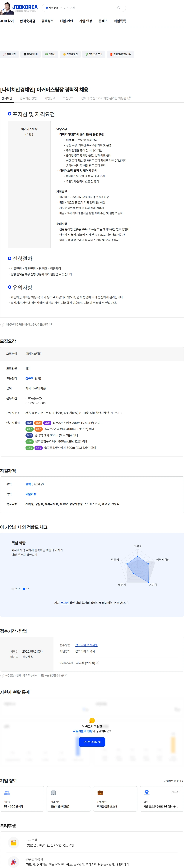This screenshot has width=184, height=868.
Task: Click the chevron after address 지도보기
Action: click(x=121, y=413)
